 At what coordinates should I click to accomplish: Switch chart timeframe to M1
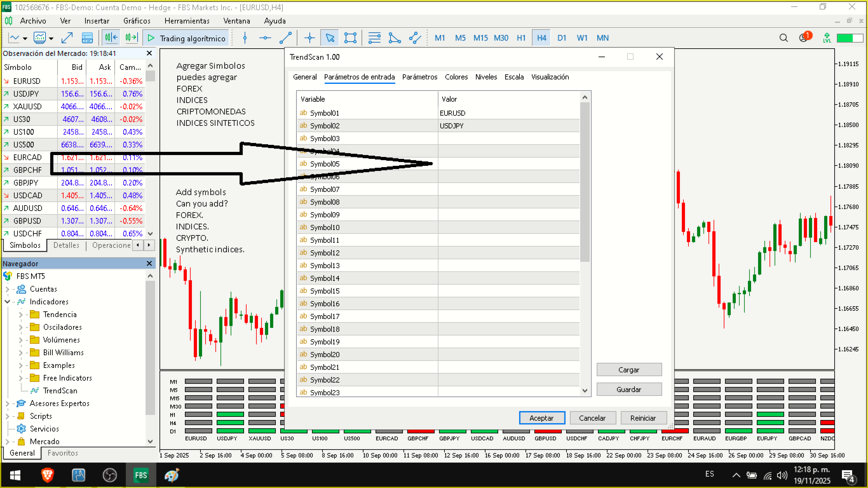[x=440, y=38]
